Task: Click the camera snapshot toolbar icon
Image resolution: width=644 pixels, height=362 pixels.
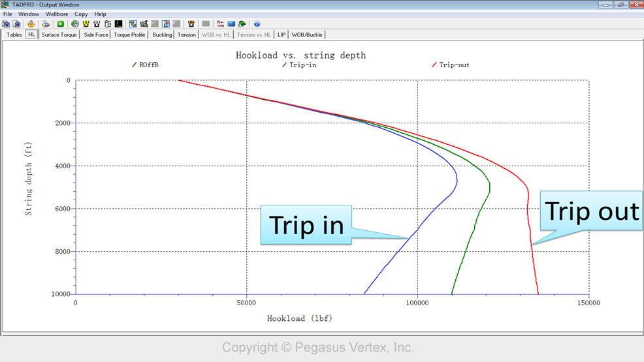Action: tap(144, 23)
